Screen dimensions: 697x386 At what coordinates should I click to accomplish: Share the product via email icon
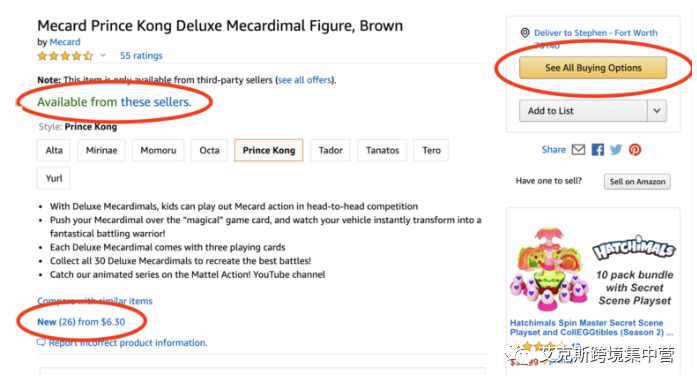click(578, 149)
